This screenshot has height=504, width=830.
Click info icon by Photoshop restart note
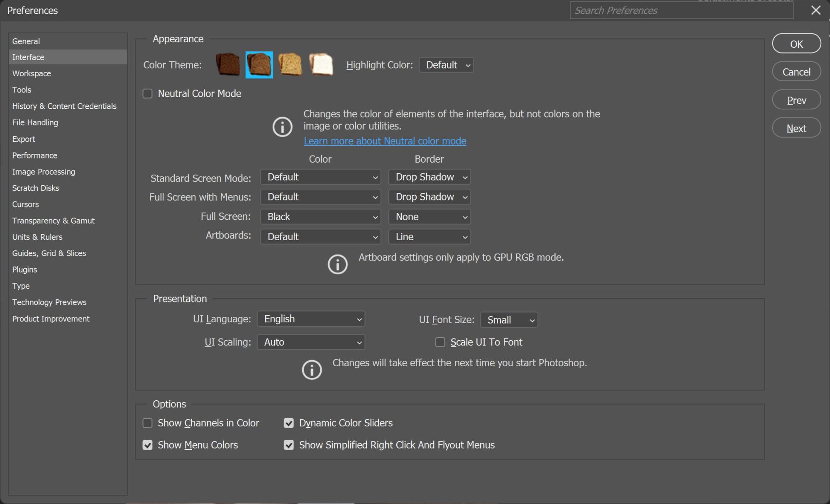coord(312,370)
